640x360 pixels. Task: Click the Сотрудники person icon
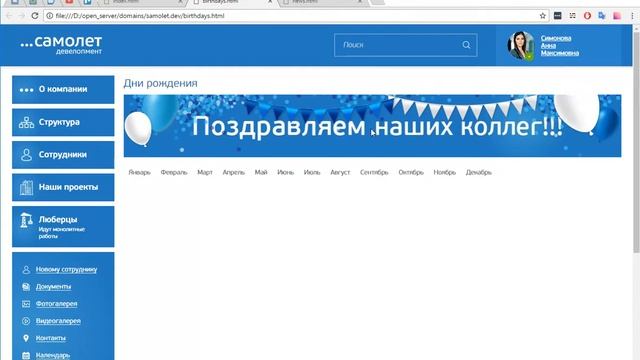pos(26,155)
